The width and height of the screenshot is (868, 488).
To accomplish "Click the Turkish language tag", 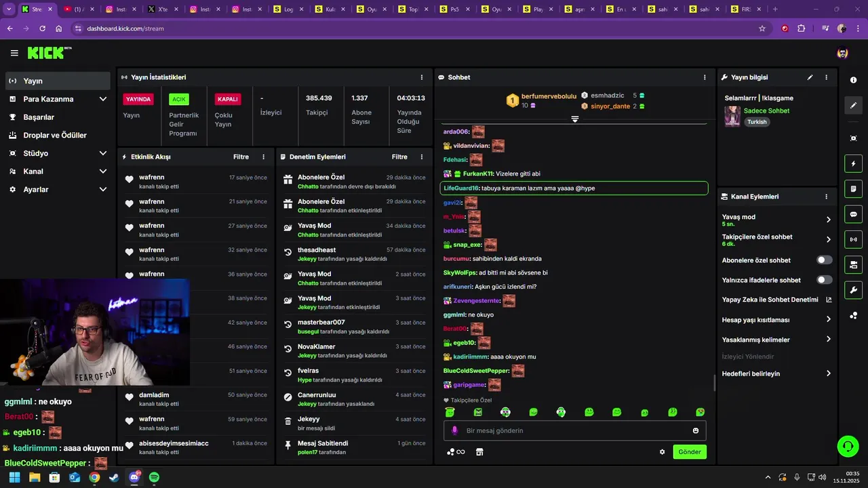I will (757, 122).
